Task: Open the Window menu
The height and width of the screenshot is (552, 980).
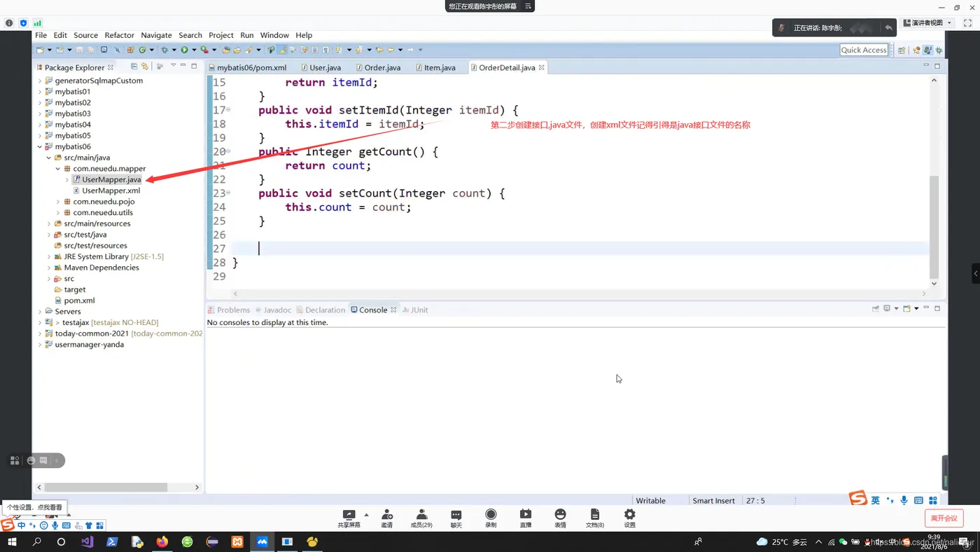Action: [274, 35]
